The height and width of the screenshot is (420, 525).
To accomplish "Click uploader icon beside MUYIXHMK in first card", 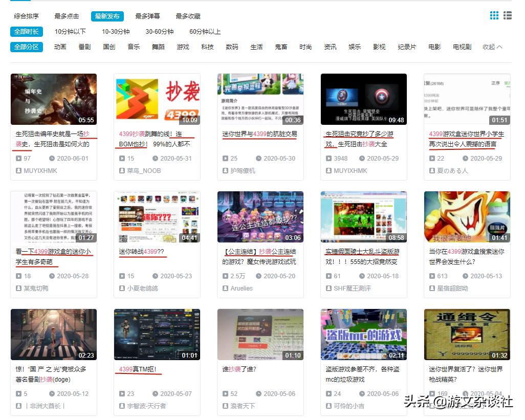I will point(19,171).
